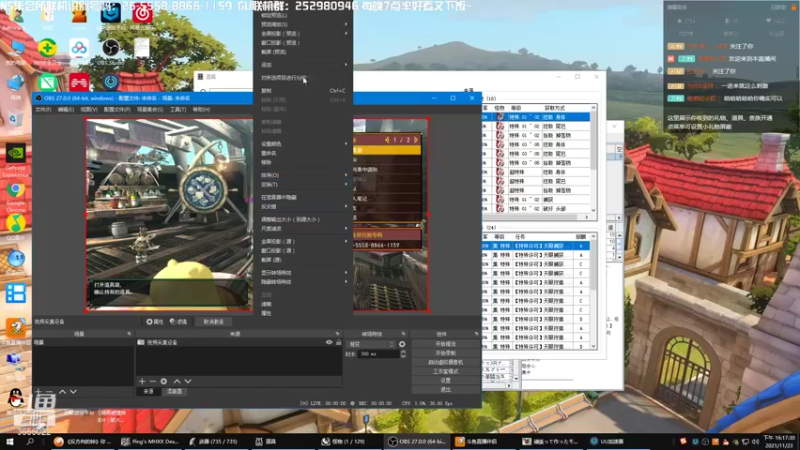Move the source down with the down arrow

tap(188, 381)
